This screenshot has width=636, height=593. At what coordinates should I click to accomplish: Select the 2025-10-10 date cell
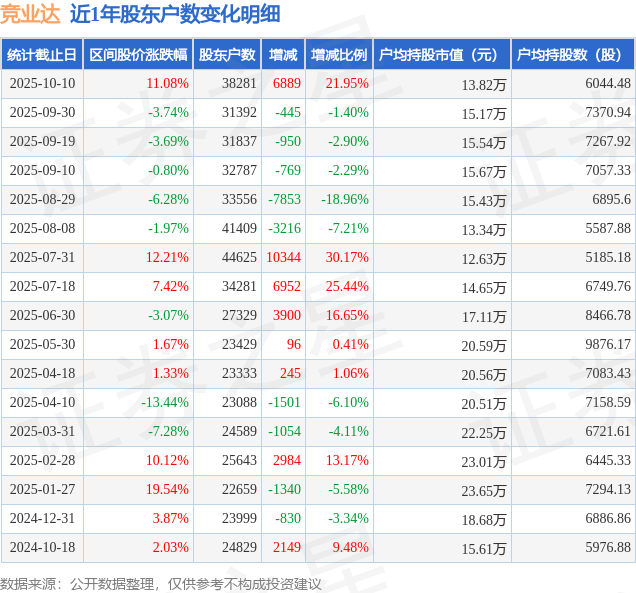pyautogui.click(x=42, y=84)
